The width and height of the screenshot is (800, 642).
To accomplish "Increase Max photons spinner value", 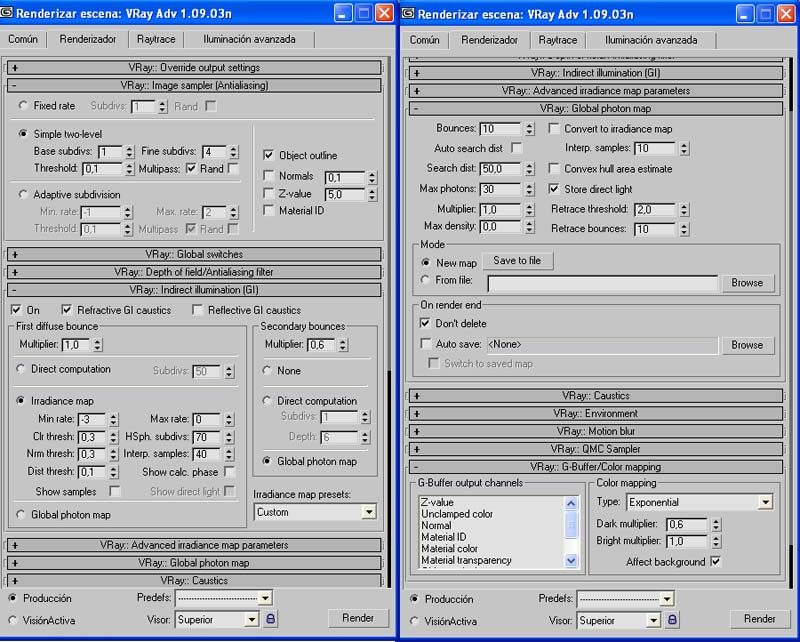I will [x=530, y=186].
